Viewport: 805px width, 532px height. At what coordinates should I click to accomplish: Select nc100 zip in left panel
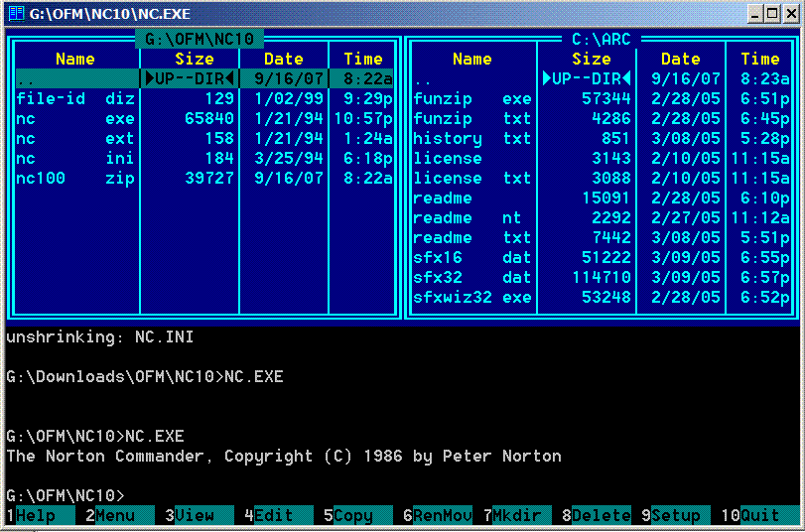click(x=75, y=179)
